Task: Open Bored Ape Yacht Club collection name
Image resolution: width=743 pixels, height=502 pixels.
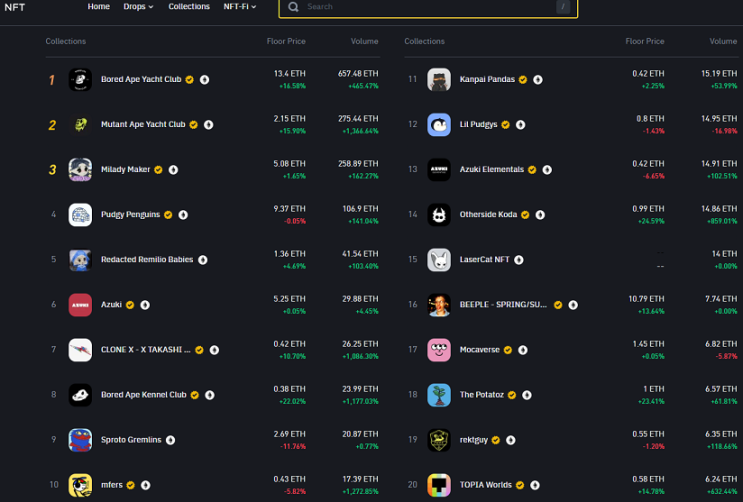Action: tap(141, 79)
